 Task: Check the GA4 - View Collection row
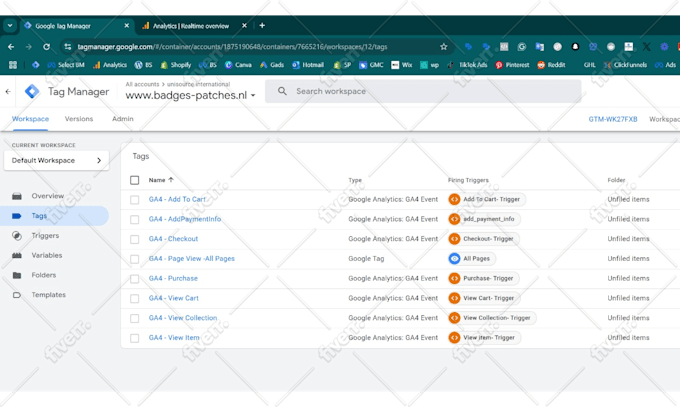click(x=134, y=318)
